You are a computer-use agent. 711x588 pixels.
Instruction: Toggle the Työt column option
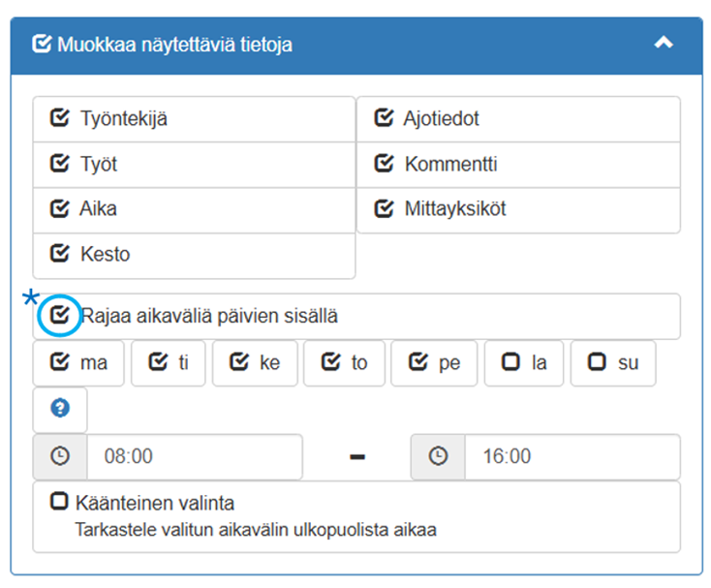(60, 164)
